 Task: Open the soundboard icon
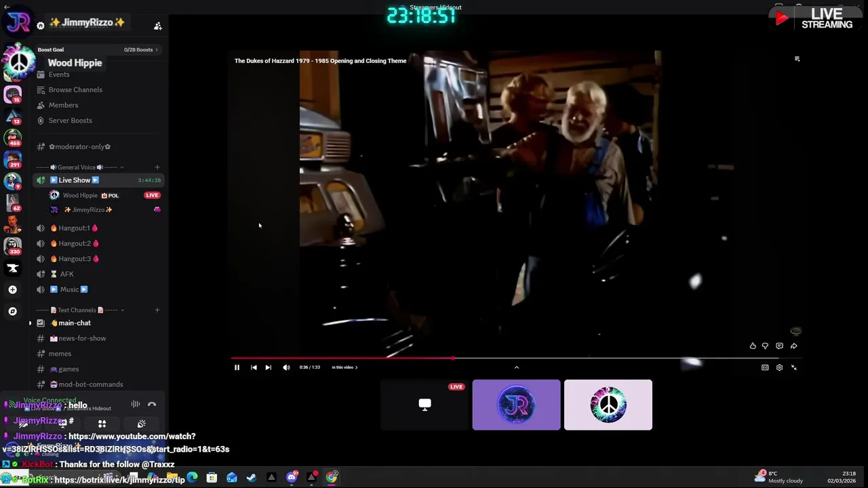(x=141, y=424)
